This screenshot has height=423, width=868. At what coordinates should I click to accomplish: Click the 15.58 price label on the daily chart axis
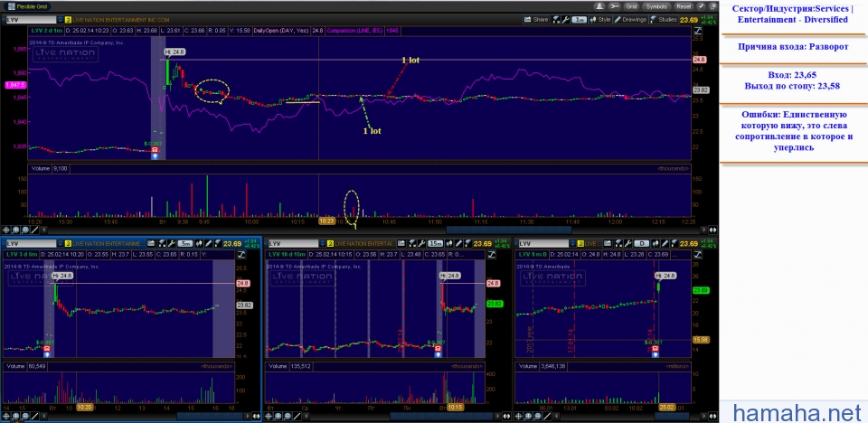(x=699, y=340)
